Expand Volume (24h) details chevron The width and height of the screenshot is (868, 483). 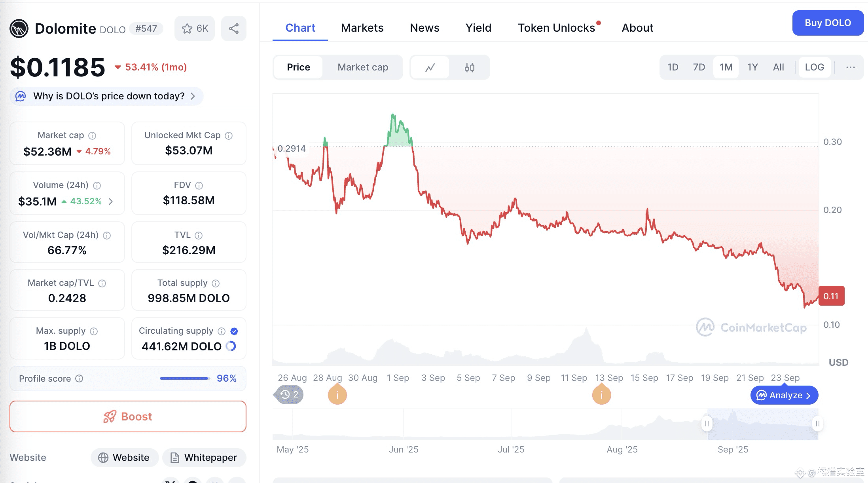111,202
